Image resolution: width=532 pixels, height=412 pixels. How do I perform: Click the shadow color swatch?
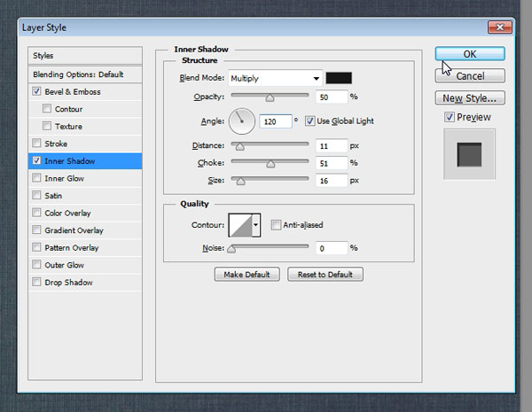(x=339, y=78)
